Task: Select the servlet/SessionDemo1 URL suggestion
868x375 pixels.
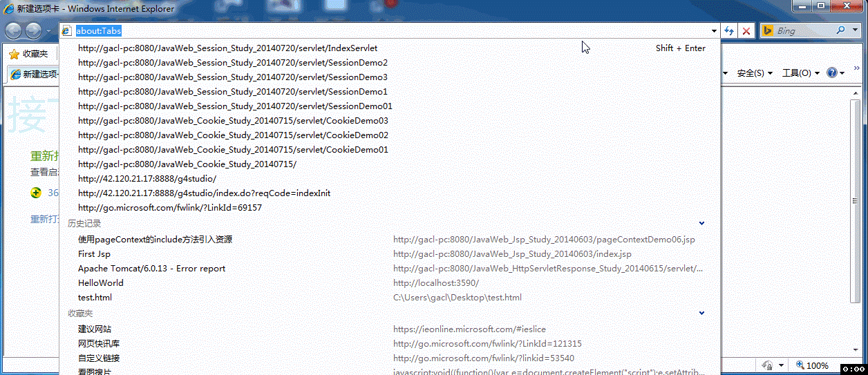Action: point(390,92)
